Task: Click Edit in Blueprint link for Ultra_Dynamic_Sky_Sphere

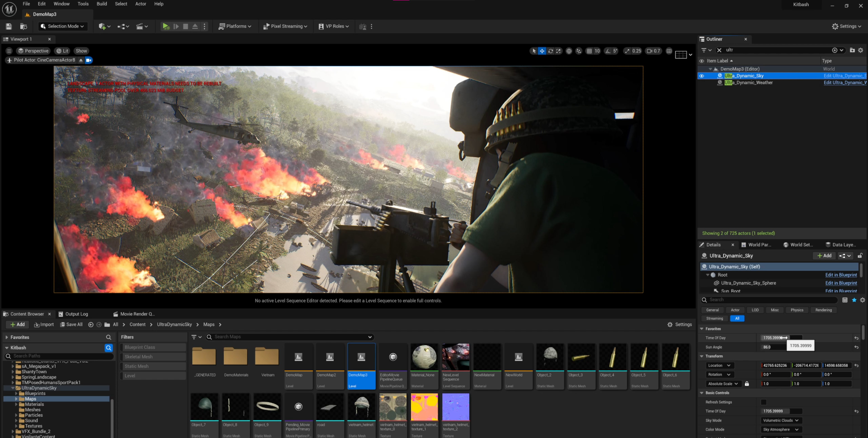Action: (841, 283)
